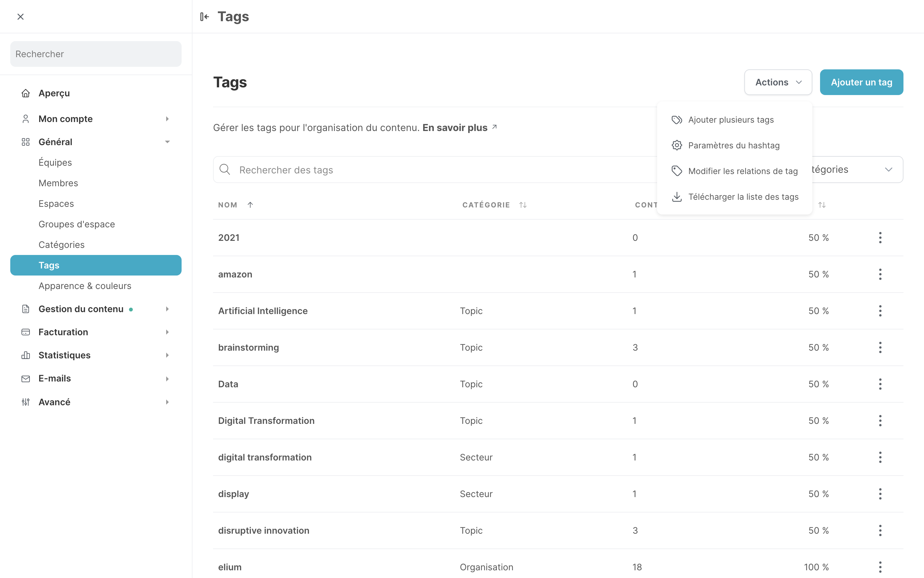Click the E-mails envelope icon

(x=26, y=379)
